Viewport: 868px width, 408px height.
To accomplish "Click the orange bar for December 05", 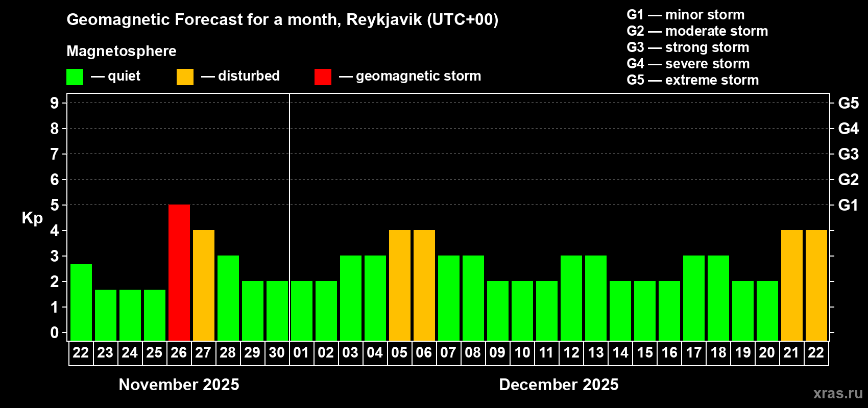I will [x=400, y=286].
